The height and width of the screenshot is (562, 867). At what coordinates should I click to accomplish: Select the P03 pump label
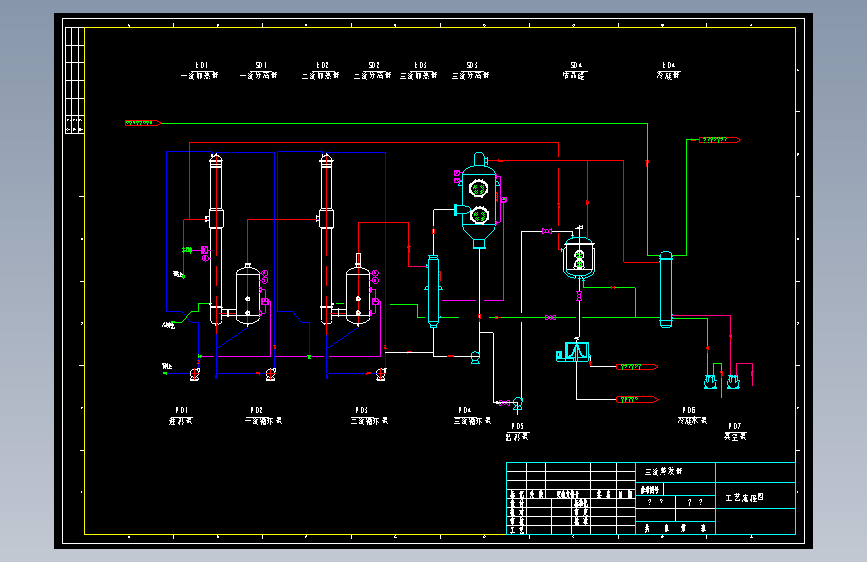click(x=369, y=415)
